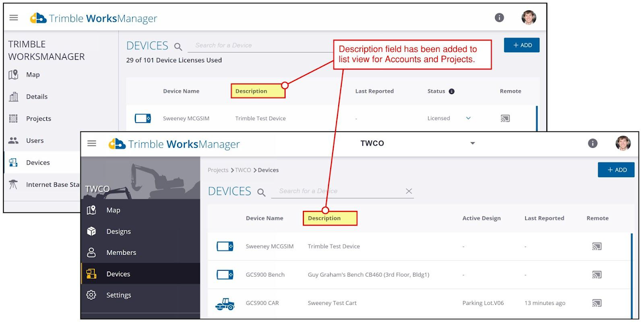Click Status column header in back window
Viewport: 644px width, 323px height.
(x=436, y=92)
